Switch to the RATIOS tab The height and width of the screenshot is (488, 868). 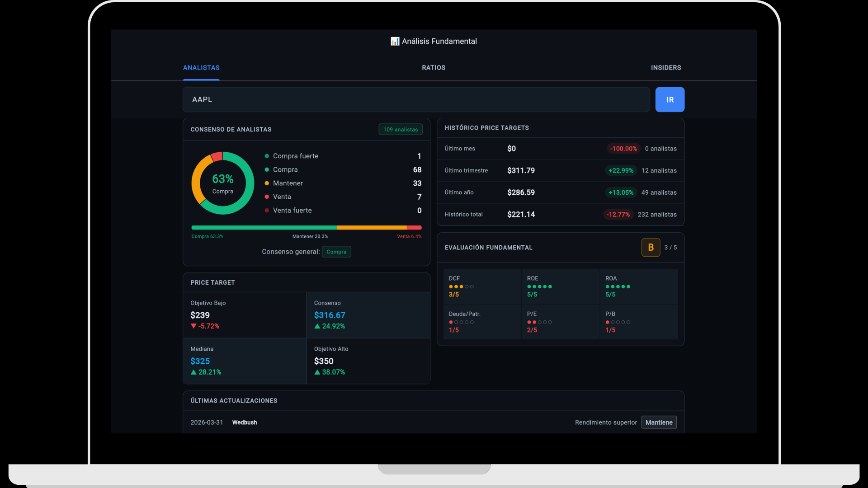tap(433, 68)
